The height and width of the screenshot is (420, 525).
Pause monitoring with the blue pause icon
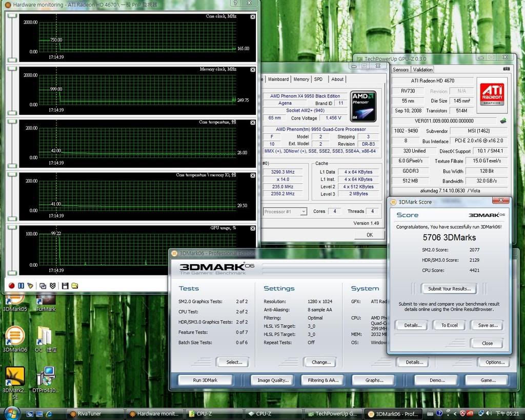pyautogui.click(x=21, y=286)
